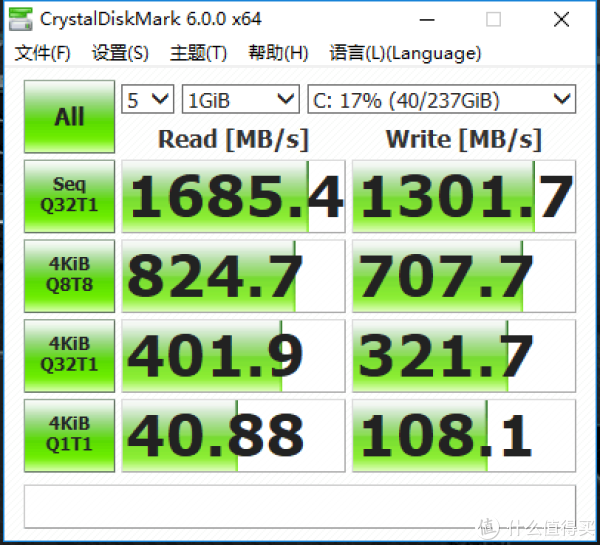The width and height of the screenshot is (600, 545).
Task: Select the Seq read result 1685.4
Action: click(233, 196)
